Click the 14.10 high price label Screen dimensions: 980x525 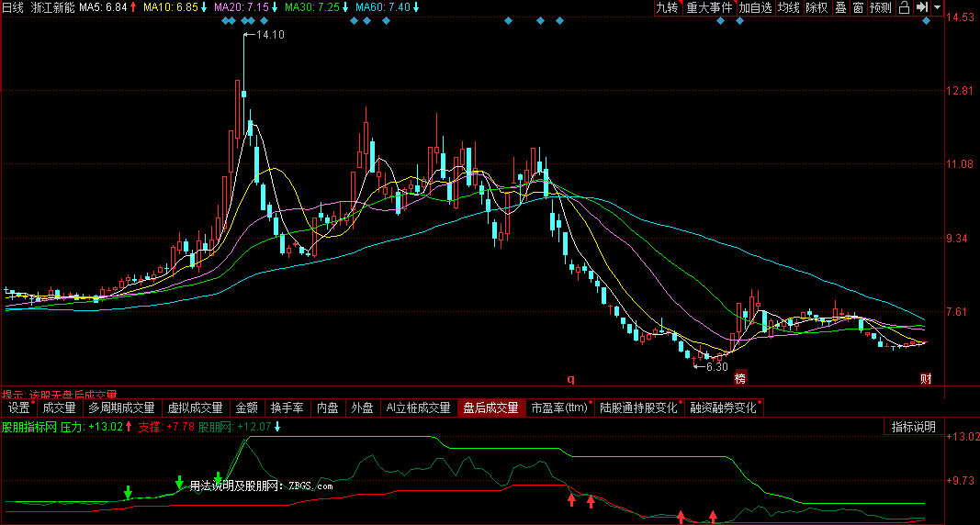(x=270, y=35)
